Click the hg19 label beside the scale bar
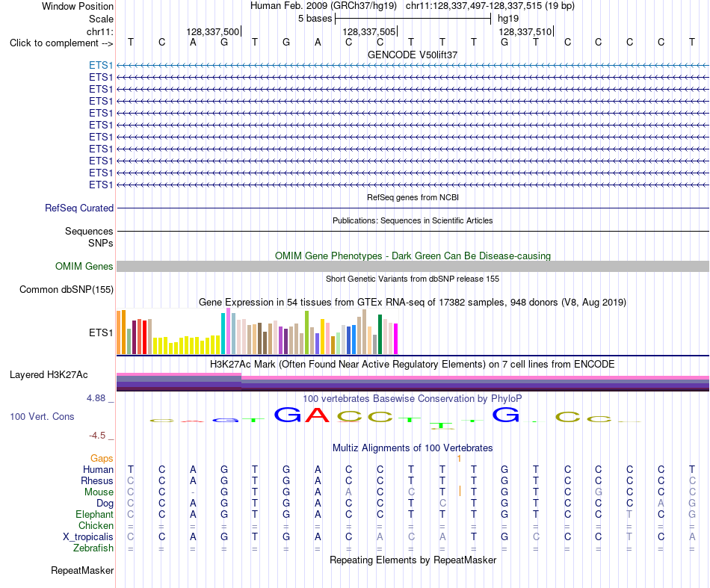The image size is (710, 588). pyautogui.click(x=508, y=19)
